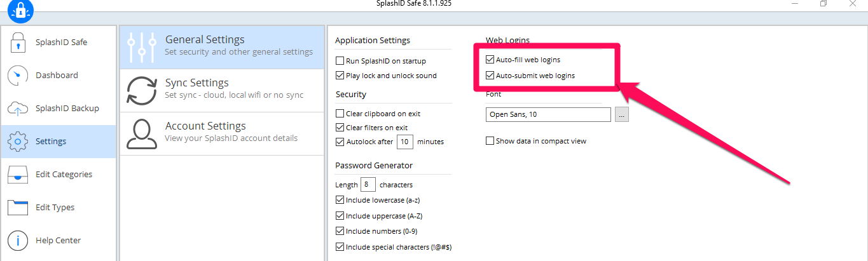Image resolution: width=868 pixels, height=261 pixels.
Task: Uncheck Include special characters option
Action: 340,247
